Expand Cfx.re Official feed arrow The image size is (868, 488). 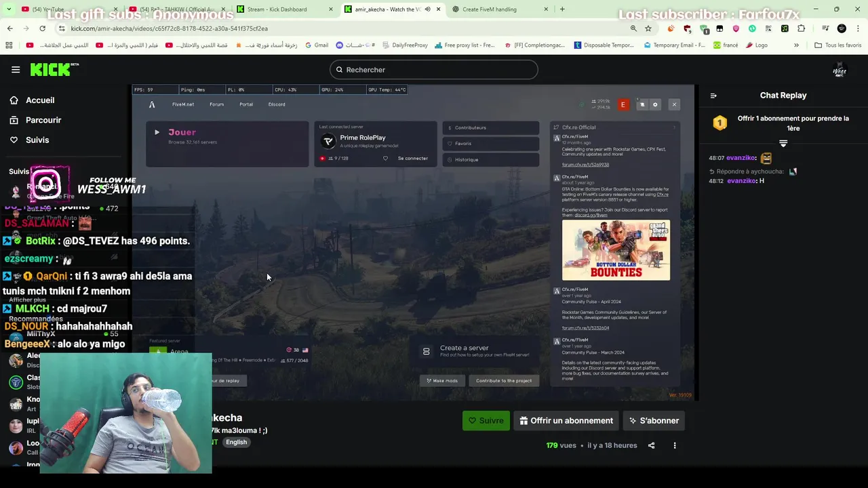tap(674, 127)
